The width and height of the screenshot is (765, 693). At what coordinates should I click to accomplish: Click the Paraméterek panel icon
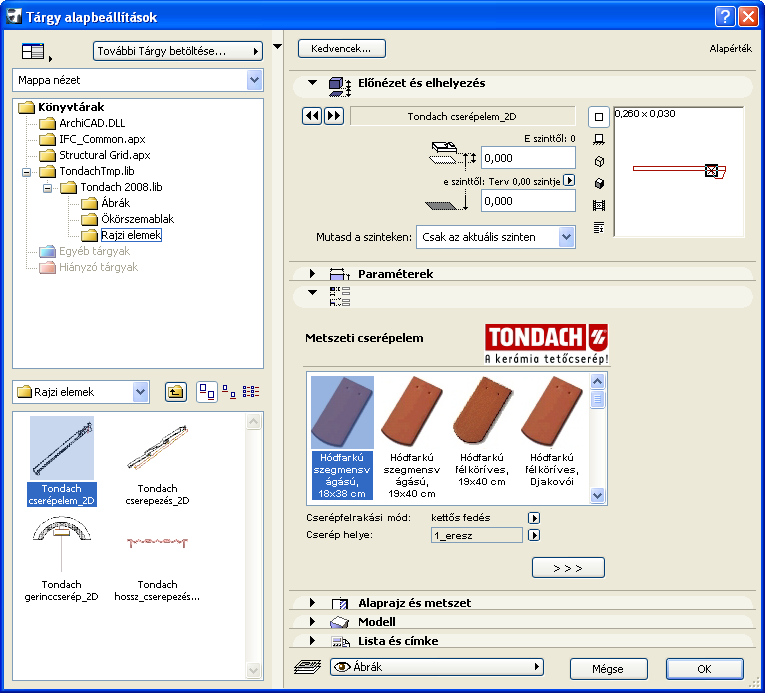tap(340, 274)
